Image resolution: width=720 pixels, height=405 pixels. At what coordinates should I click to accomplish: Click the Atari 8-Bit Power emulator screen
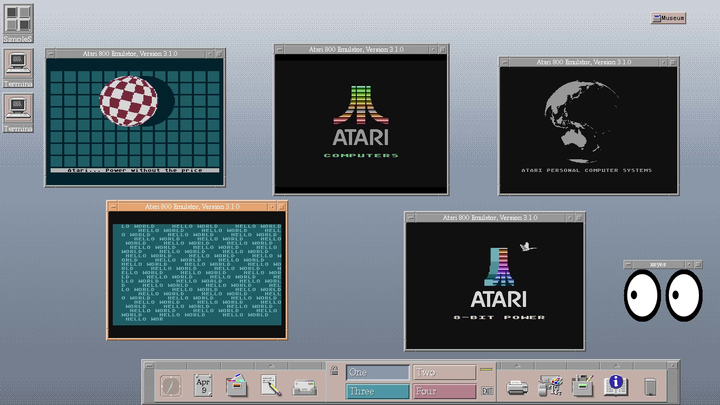pyautogui.click(x=494, y=286)
